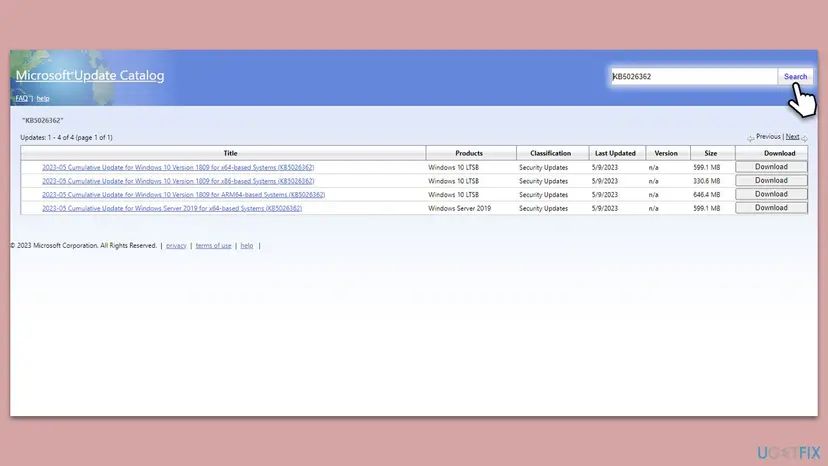The width and height of the screenshot is (828, 466).
Task: Open the help link in header
Action: pos(43,98)
